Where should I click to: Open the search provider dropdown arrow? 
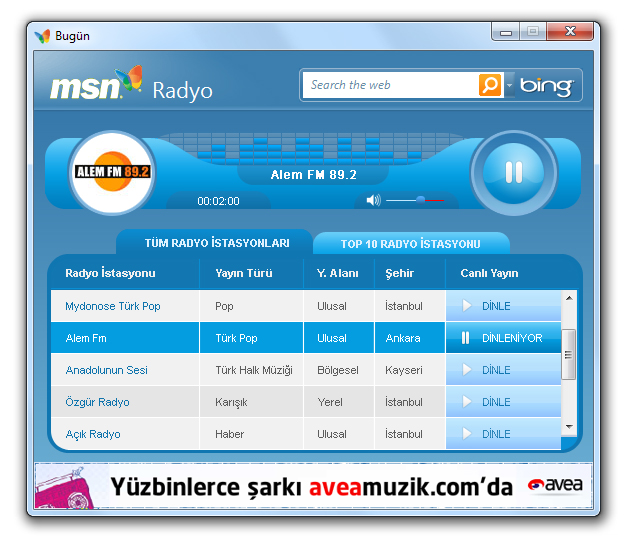[x=509, y=85]
